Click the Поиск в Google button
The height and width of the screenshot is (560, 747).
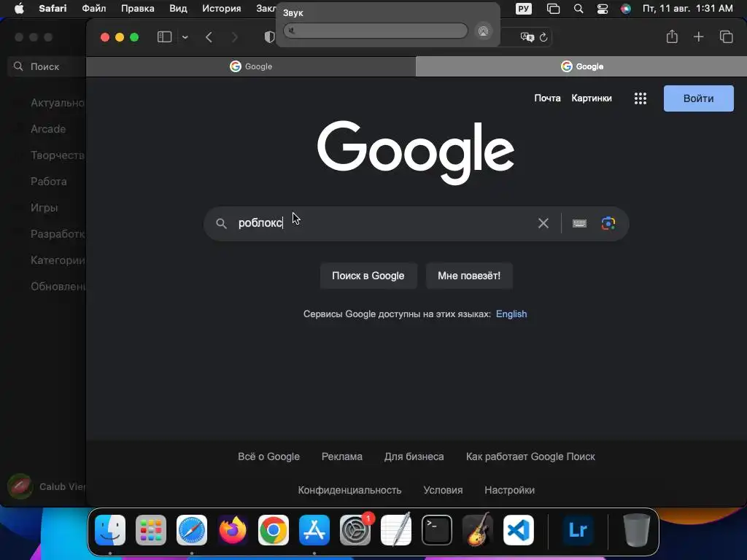coord(368,276)
